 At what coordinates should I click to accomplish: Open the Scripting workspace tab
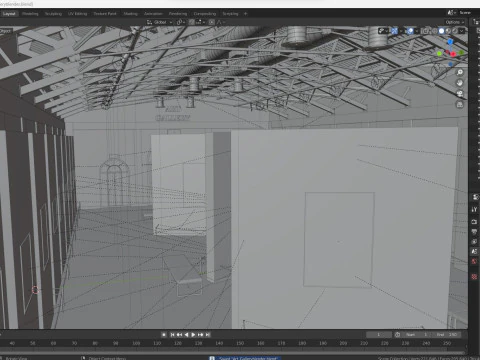tap(230, 14)
